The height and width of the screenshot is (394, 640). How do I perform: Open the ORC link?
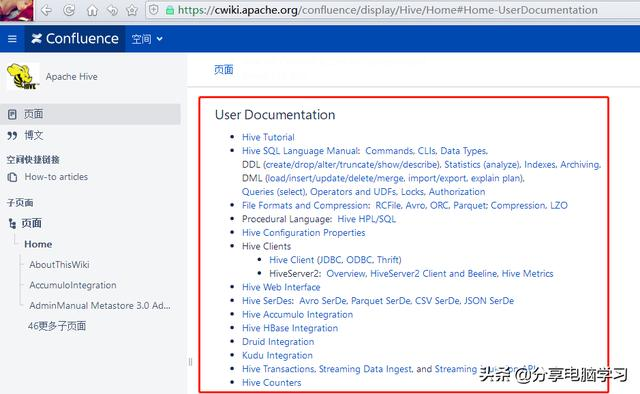(x=440, y=205)
